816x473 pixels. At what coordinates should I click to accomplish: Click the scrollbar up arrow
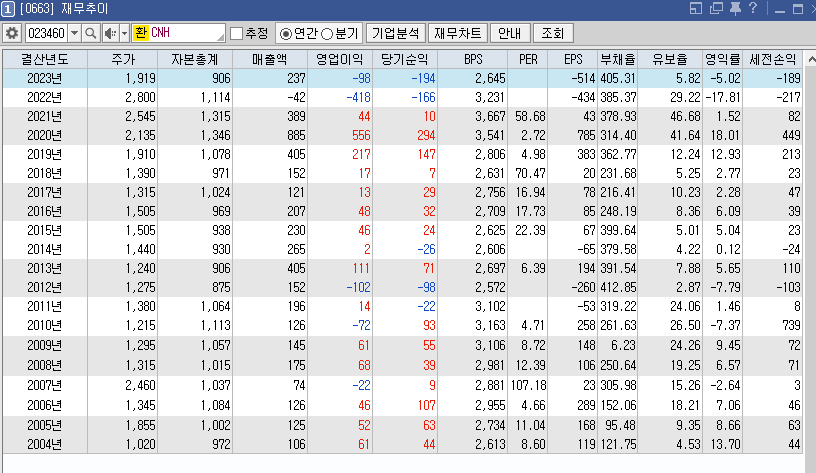811,60
